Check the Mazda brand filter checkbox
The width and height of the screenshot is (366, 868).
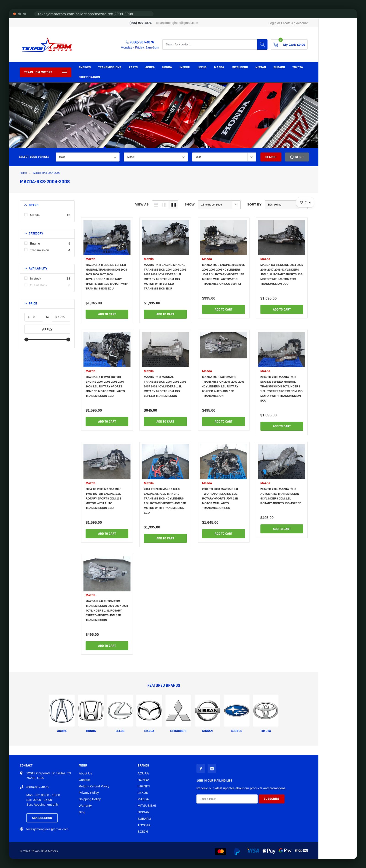coord(26,215)
